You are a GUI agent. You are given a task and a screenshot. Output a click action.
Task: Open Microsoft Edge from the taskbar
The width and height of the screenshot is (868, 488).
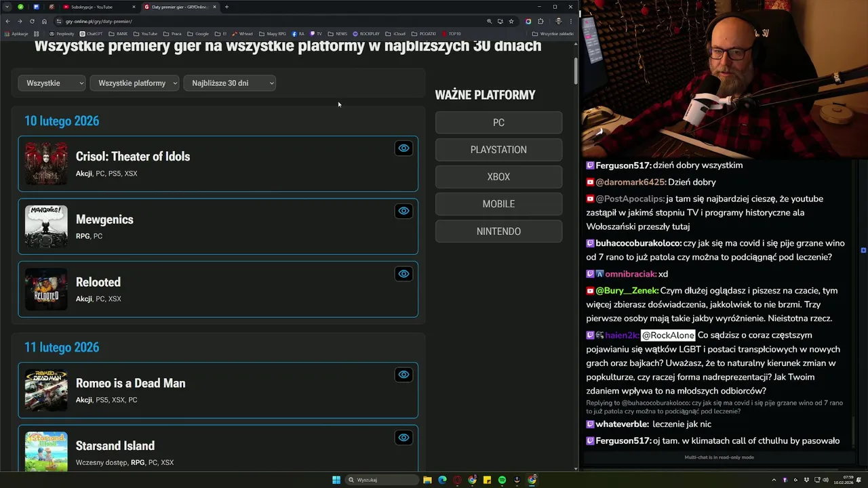pos(442,480)
